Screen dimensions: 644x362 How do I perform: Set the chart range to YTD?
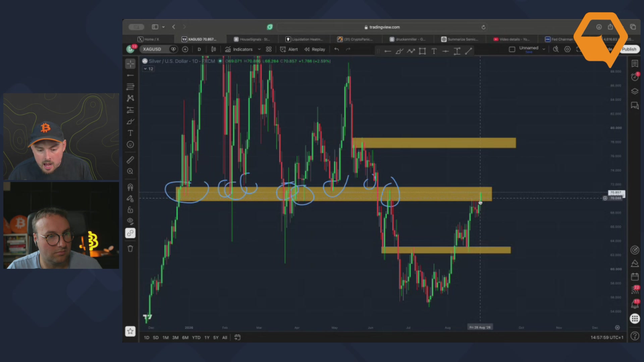point(196,338)
